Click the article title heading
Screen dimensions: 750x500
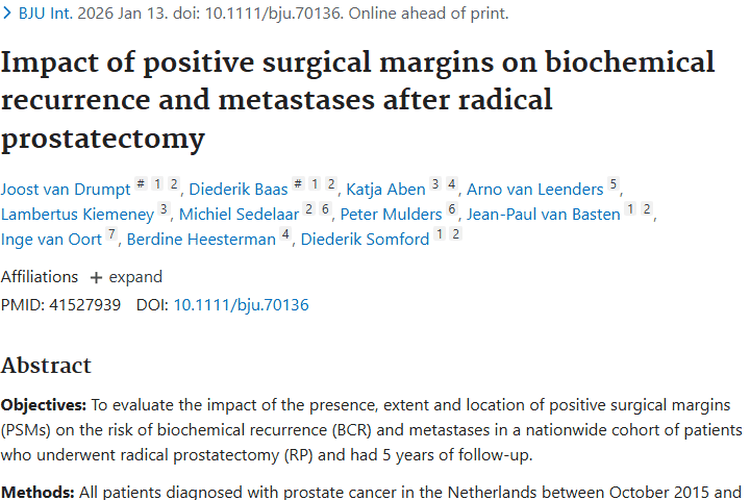tap(358, 100)
